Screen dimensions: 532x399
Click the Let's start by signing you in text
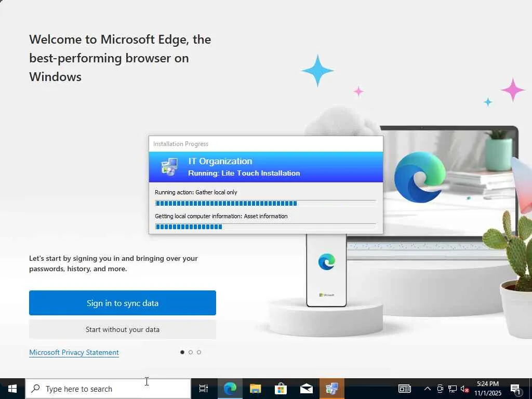click(x=113, y=263)
